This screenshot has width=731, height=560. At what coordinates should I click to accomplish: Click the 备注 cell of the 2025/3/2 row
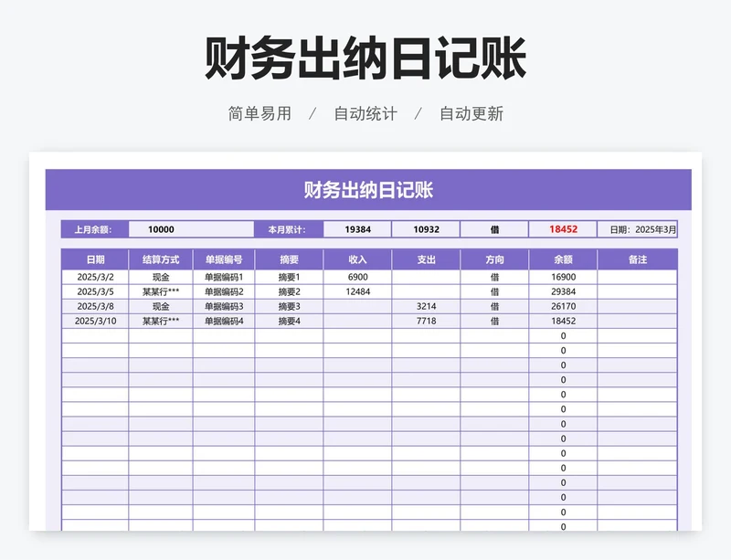[637, 277]
